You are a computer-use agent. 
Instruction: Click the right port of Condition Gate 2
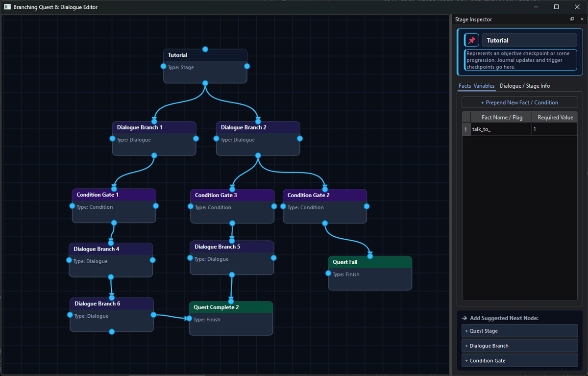point(367,206)
